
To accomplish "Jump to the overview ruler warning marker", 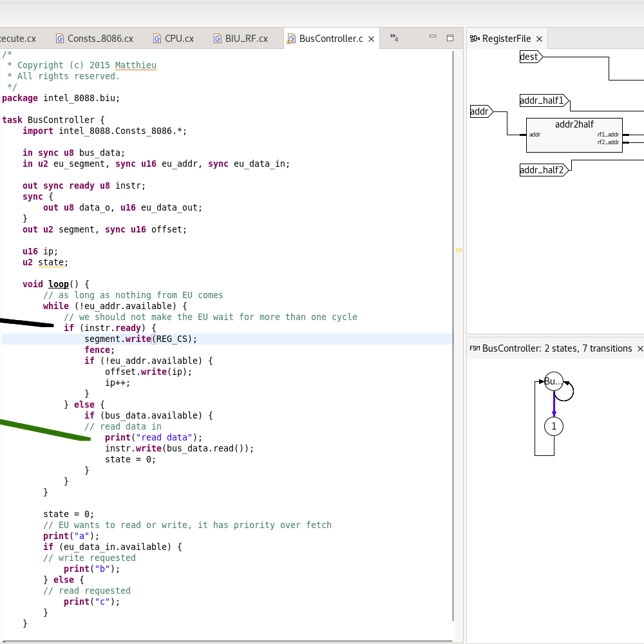I will click(x=459, y=250).
